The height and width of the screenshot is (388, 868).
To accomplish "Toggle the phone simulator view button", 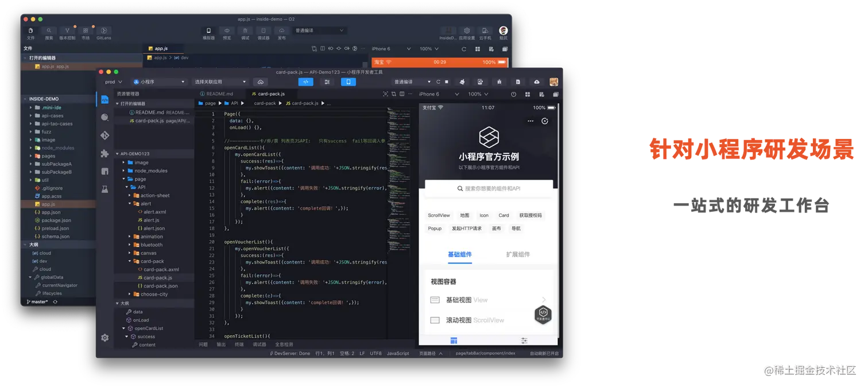I will tap(348, 82).
